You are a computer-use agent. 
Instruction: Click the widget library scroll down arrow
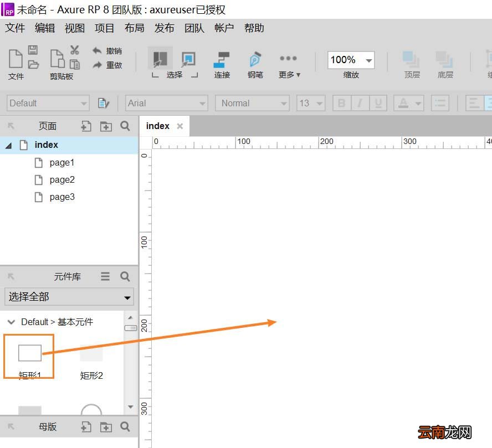click(131, 407)
